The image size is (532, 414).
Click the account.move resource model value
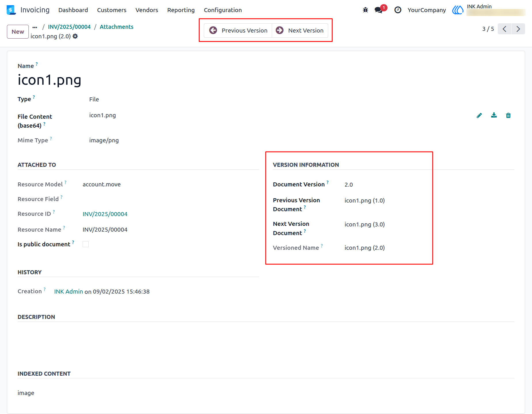102,184
